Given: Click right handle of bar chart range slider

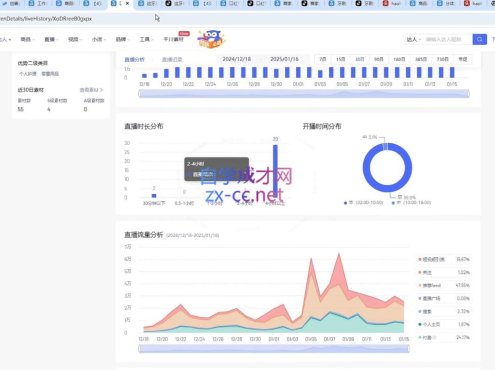Looking at the screenshot, I should pos(469,94).
